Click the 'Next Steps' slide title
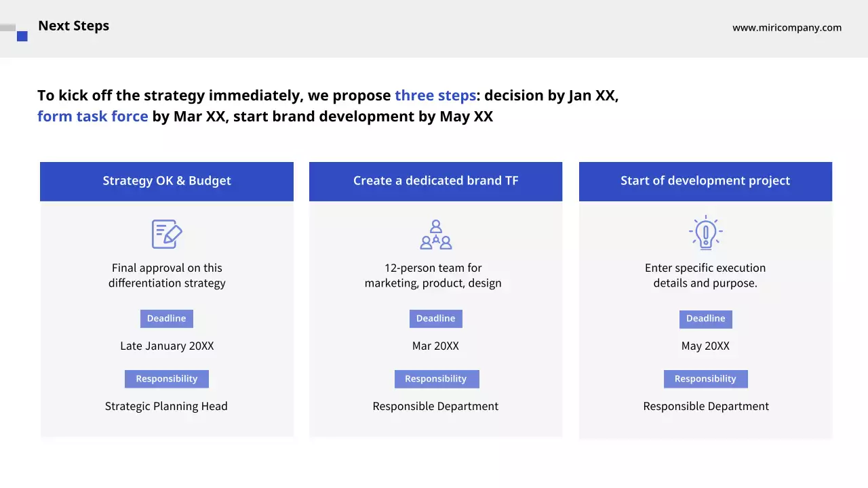 click(73, 26)
